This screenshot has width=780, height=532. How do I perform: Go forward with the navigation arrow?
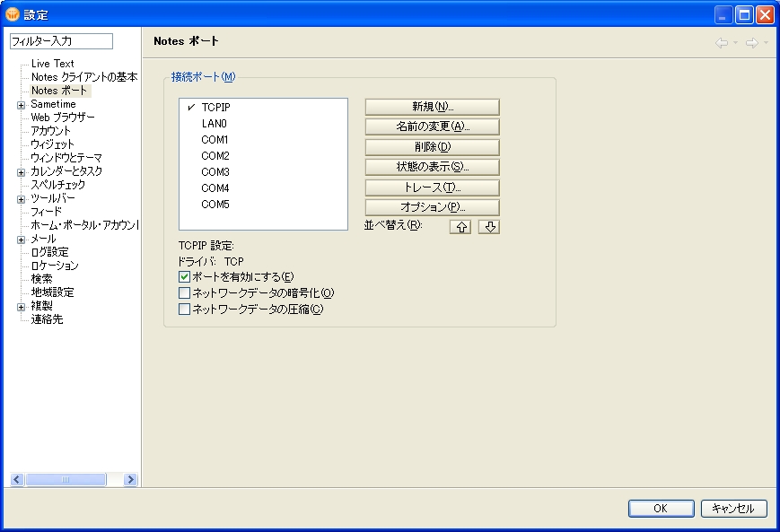751,43
